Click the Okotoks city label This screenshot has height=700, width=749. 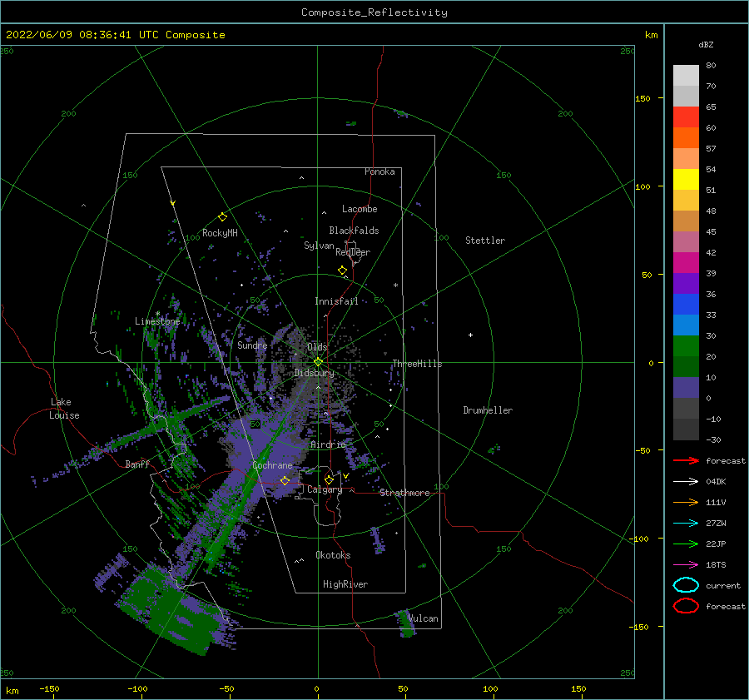click(333, 555)
